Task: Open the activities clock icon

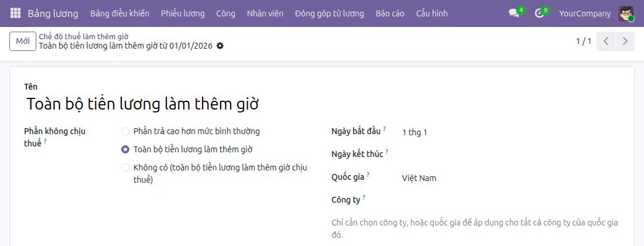Action: tap(539, 13)
